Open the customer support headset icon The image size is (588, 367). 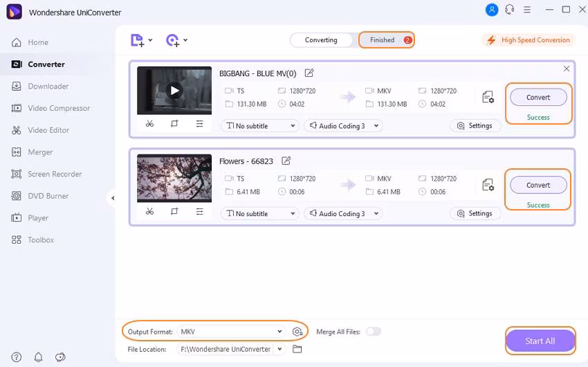pyautogui.click(x=509, y=10)
